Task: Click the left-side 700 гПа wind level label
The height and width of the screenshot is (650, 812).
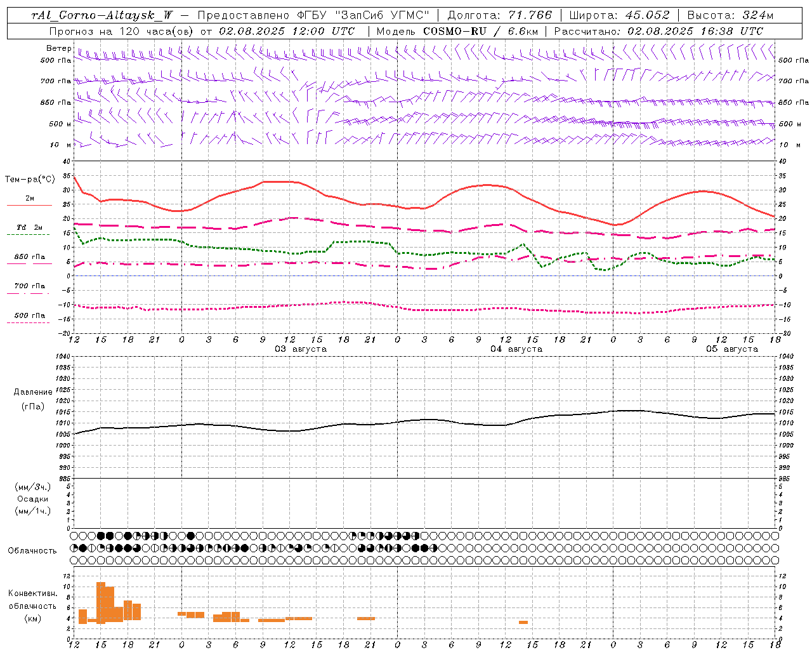Action: (56, 81)
